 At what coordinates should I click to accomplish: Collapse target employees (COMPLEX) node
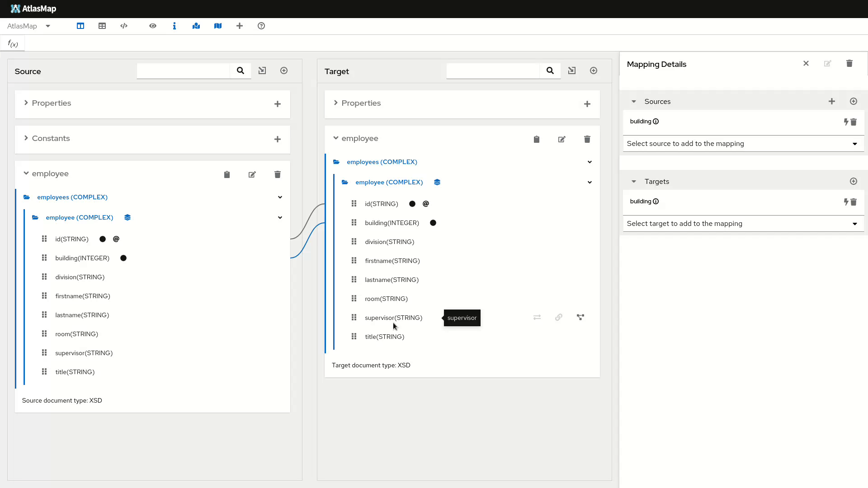coord(590,162)
